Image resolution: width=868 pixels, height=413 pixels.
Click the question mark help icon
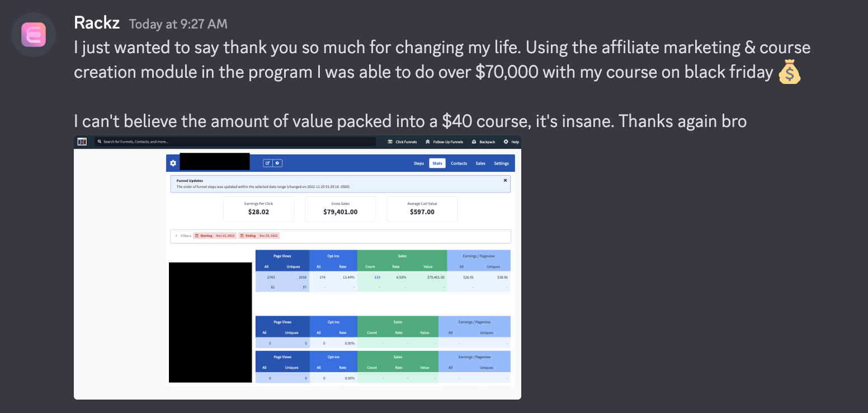277,163
